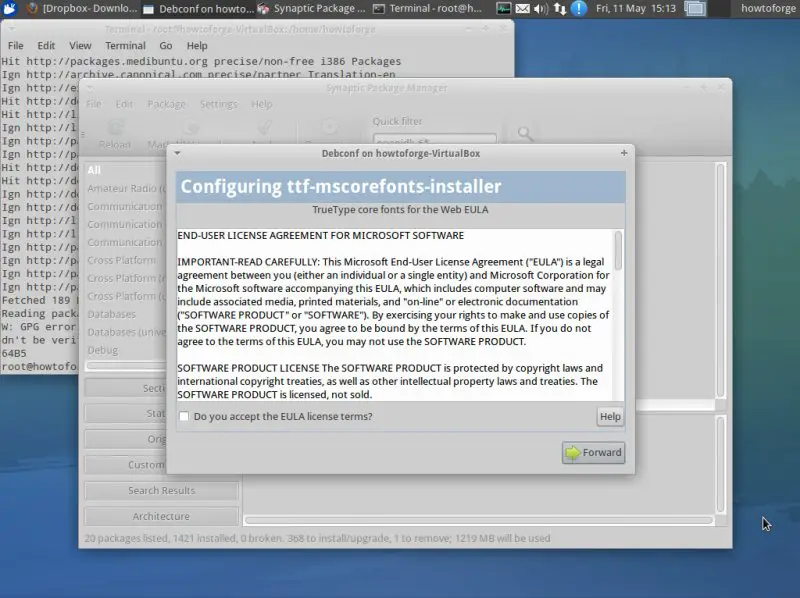
Task: Click the Reload icon in Synaptic toolbar
Action: pos(115,128)
